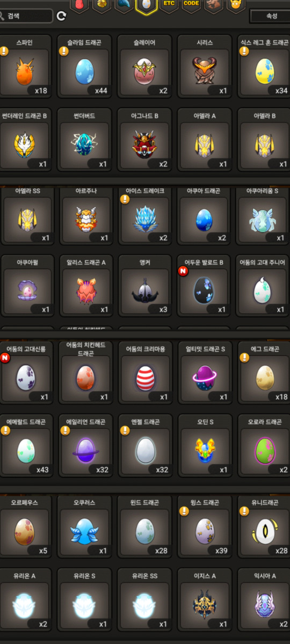
Task: Click exclamation badge on 식스 레그 혼 드래곤
Action: point(244,51)
